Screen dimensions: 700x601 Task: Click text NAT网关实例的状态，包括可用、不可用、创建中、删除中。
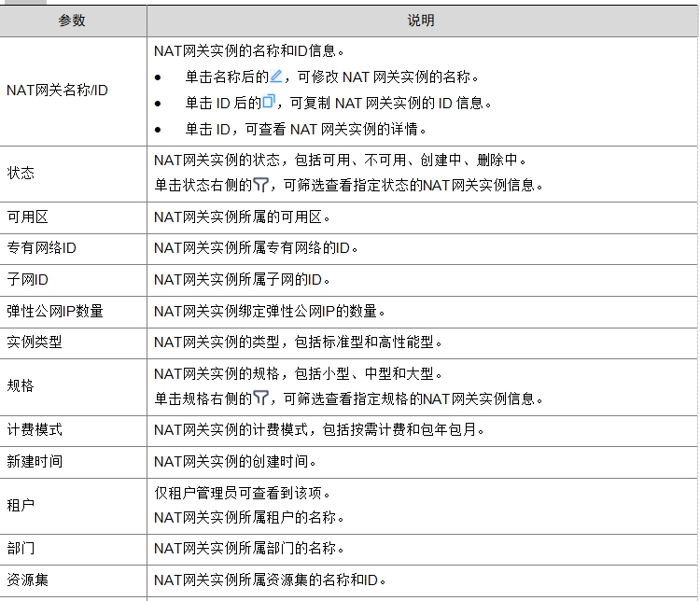(x=341, y=160)
